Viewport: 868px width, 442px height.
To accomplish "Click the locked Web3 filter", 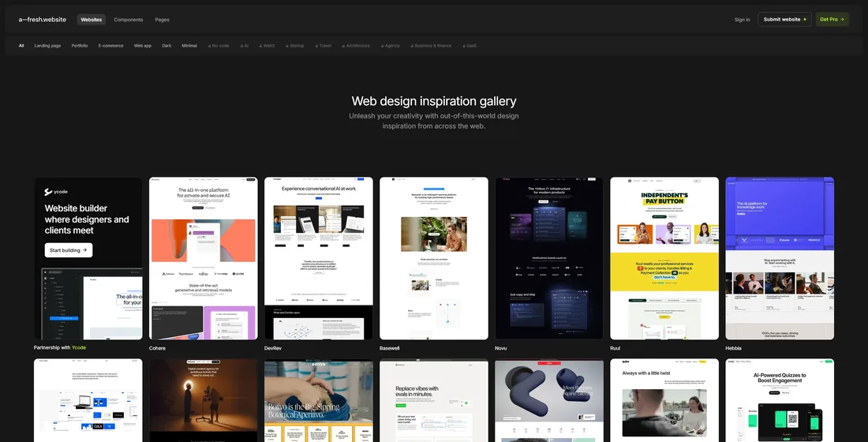I will coord(268,46).
